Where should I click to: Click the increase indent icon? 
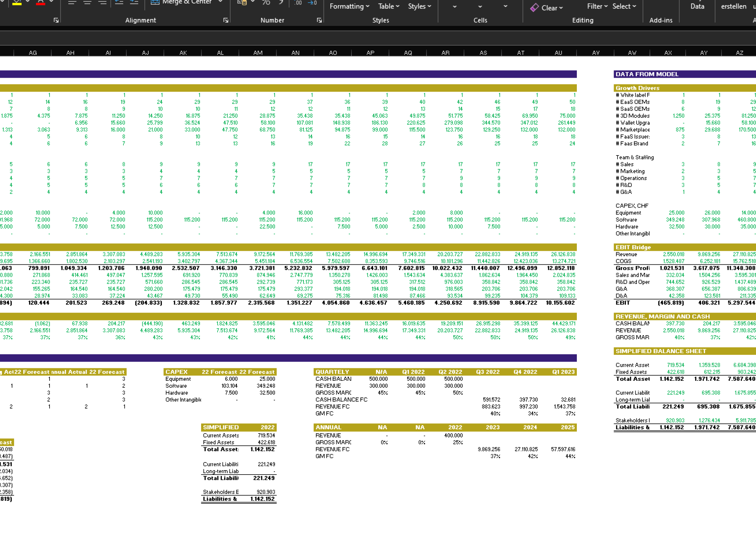(134, 2)
